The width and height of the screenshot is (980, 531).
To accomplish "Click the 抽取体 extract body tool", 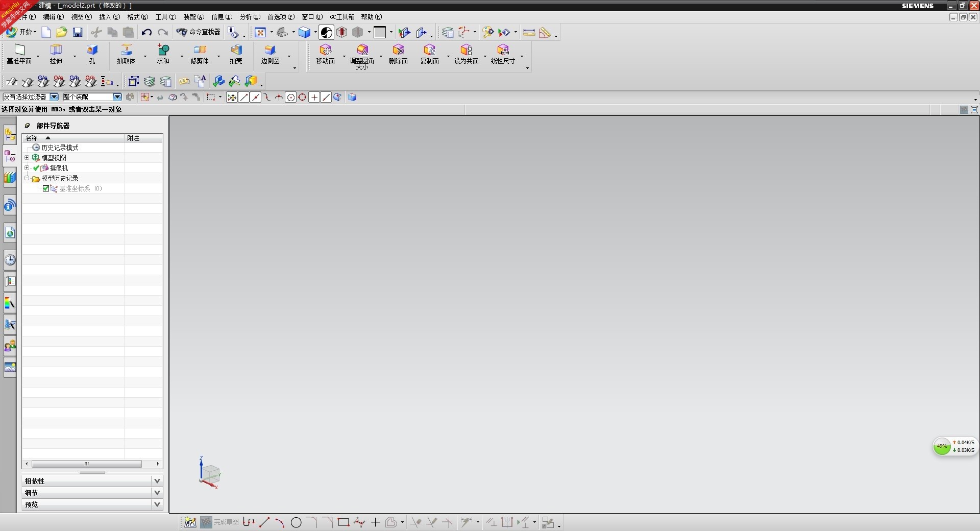I will click(x=126, y=54).
